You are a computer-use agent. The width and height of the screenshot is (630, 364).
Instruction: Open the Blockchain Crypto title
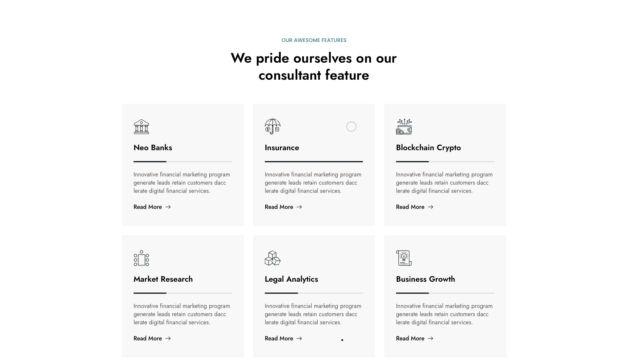click(x=428, y=148)
